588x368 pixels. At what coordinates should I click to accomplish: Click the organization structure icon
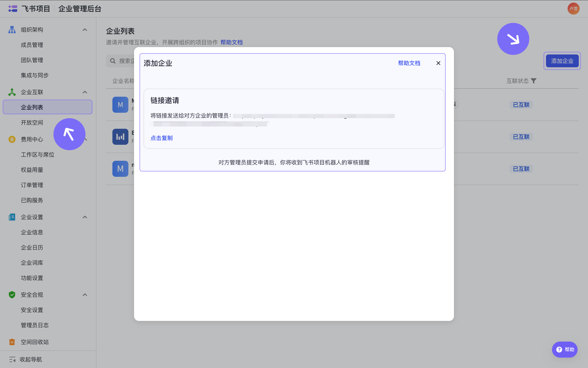click(12, 30)
